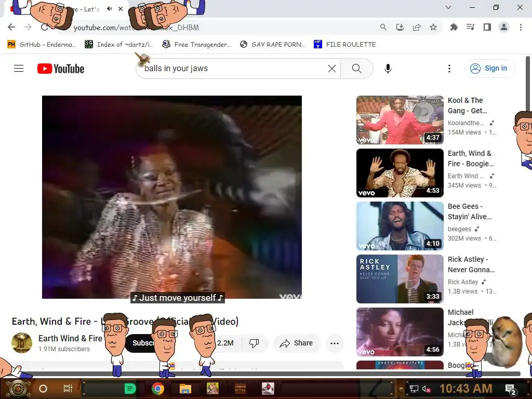
Task: Toggle the Chrome side panel
Action: click(x=487, y=27)
